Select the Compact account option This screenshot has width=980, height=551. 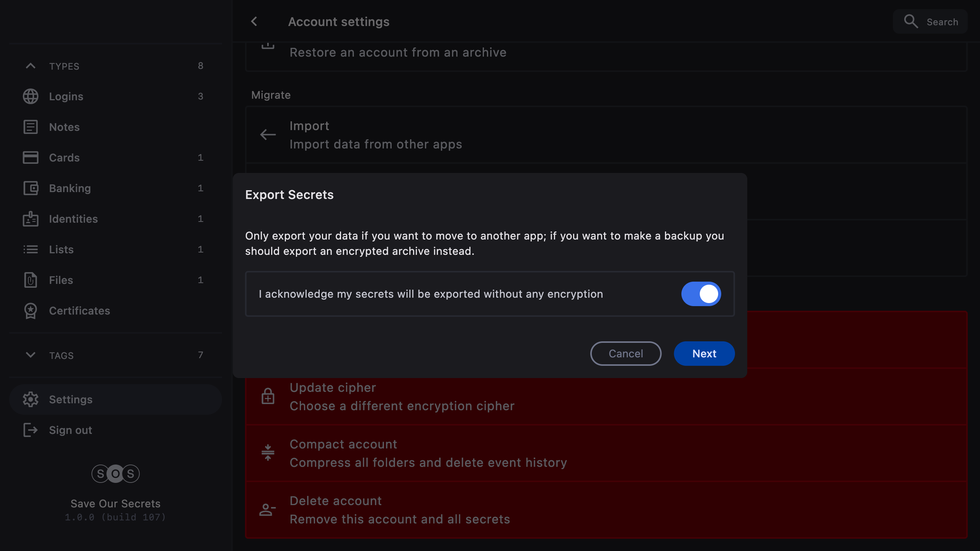click(x=428, y=453)
